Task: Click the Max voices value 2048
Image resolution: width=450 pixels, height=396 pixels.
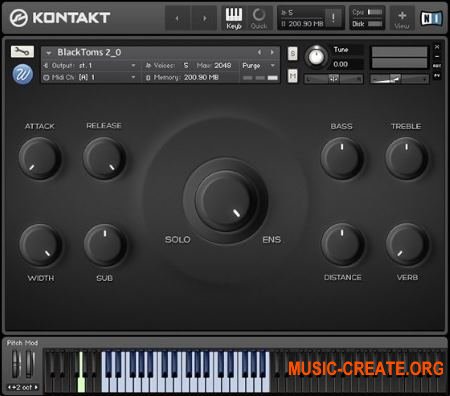Action: click(223, 65)
